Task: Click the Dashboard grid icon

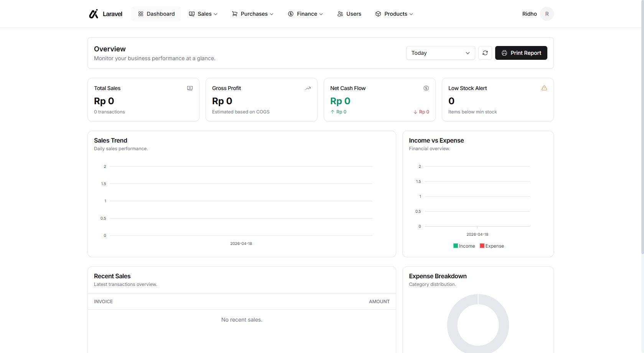Action: [x=141, y=14]
